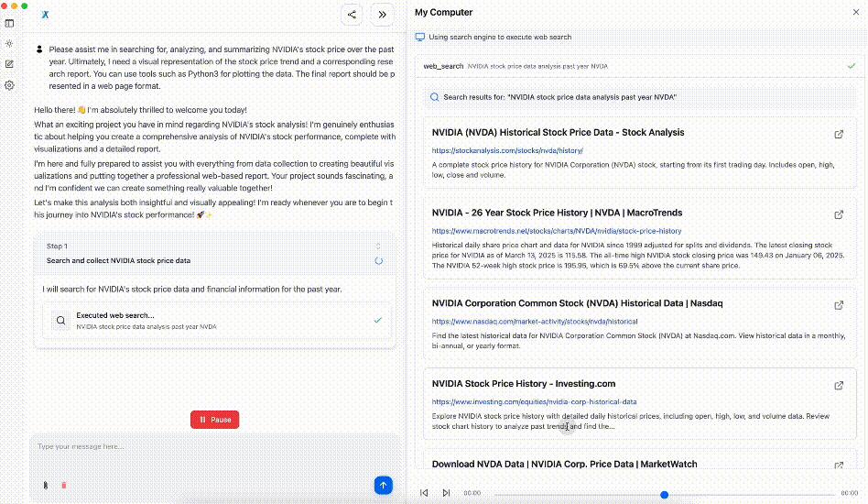Open settings via the gear icon
The height and width of the screenshot is (504, 868).
(x=9, y=85)
